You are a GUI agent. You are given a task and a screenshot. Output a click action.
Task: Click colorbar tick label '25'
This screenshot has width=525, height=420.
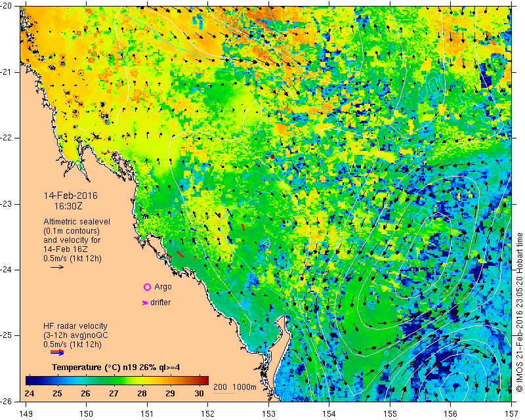(57, 393)
